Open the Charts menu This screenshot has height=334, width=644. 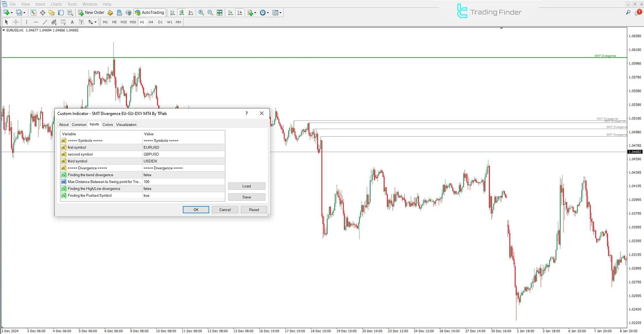point(56,4)
